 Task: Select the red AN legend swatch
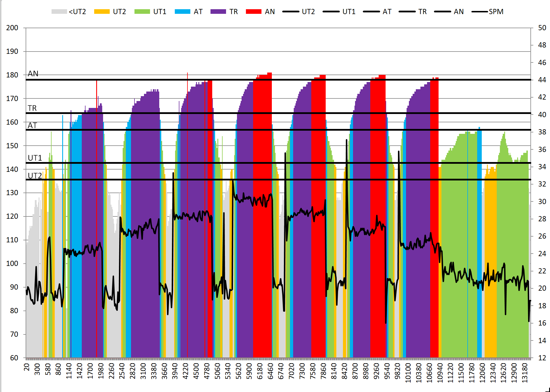pyautogui.click(x=253, y=12)
